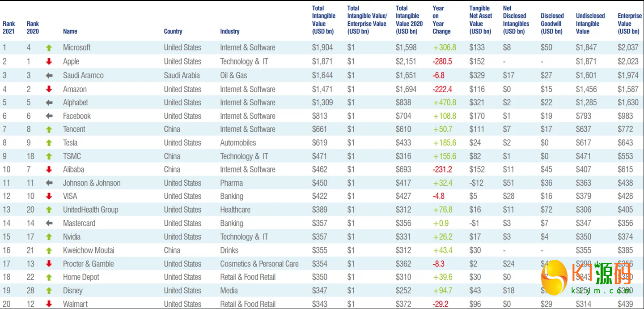The height and width of the screenshot is (309, 644).
Task: Select the company name "Kweichow Moutai"
Action: pos(89,250)
